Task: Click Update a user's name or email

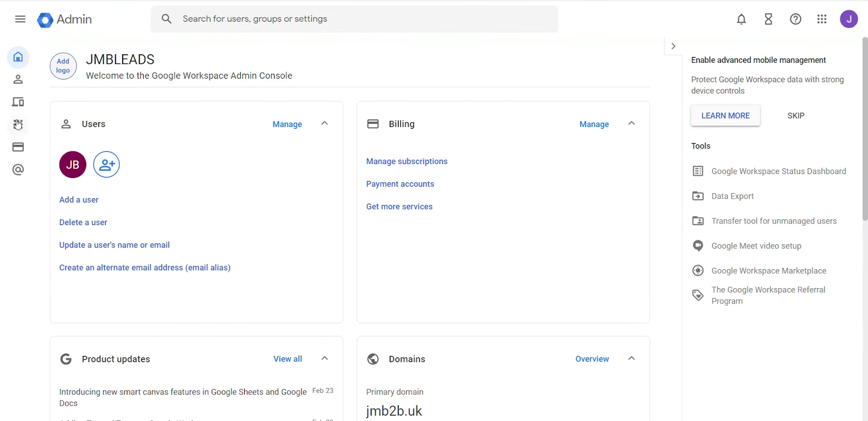Action: (x=114, y=245)
